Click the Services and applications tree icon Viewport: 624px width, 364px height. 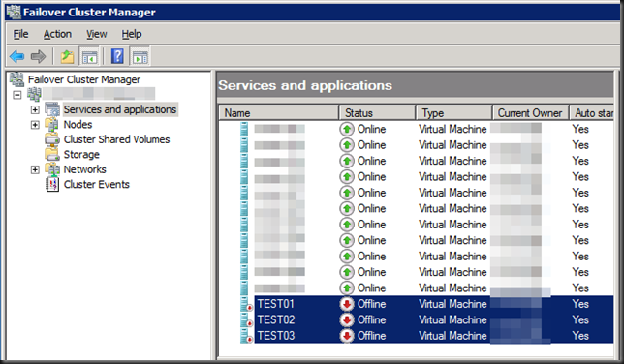(52, 109)
